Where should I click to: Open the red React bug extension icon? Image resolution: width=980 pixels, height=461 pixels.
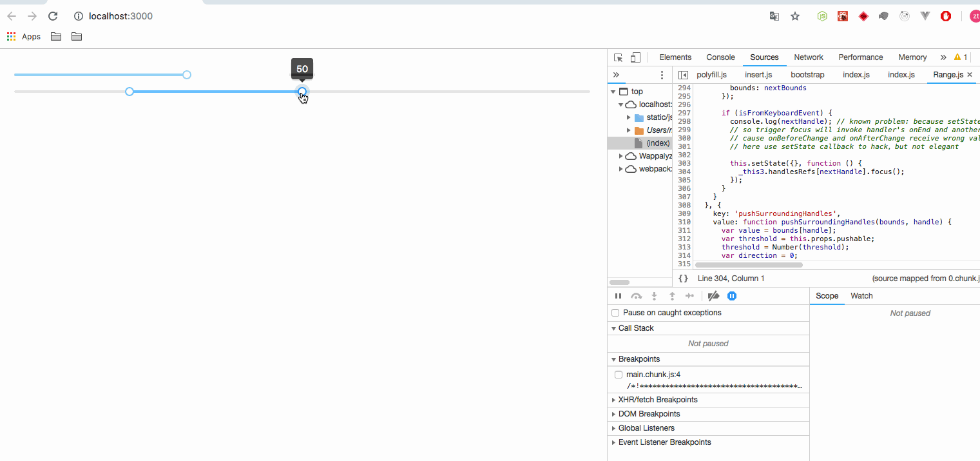click(843, 16)
